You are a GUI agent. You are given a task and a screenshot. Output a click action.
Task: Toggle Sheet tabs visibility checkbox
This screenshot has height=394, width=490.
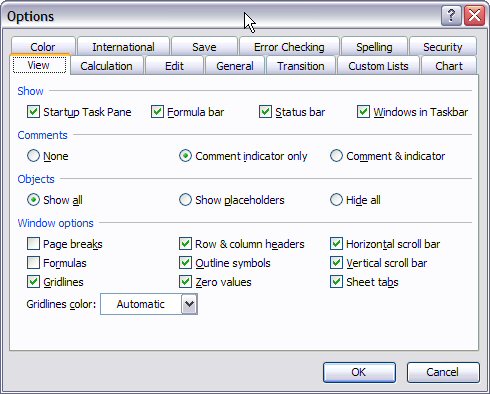point(336,282)
